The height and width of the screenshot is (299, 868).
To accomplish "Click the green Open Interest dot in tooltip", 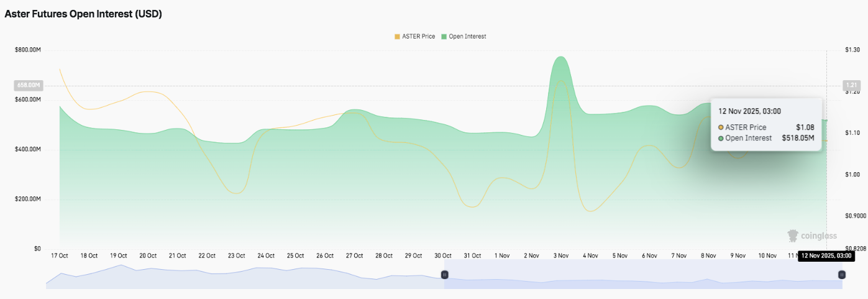I will click(x=721, y=138).
